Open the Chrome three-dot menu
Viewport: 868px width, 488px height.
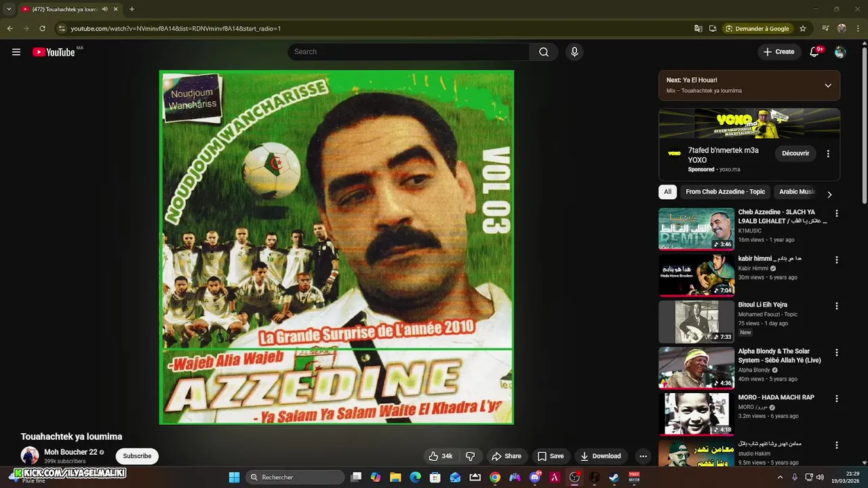click(857, 28)
